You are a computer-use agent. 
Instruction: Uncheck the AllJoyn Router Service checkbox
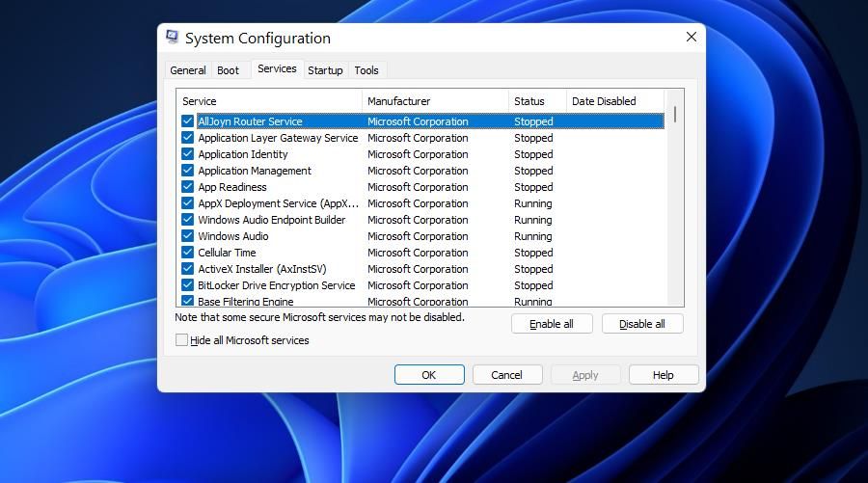click(187, 121)
